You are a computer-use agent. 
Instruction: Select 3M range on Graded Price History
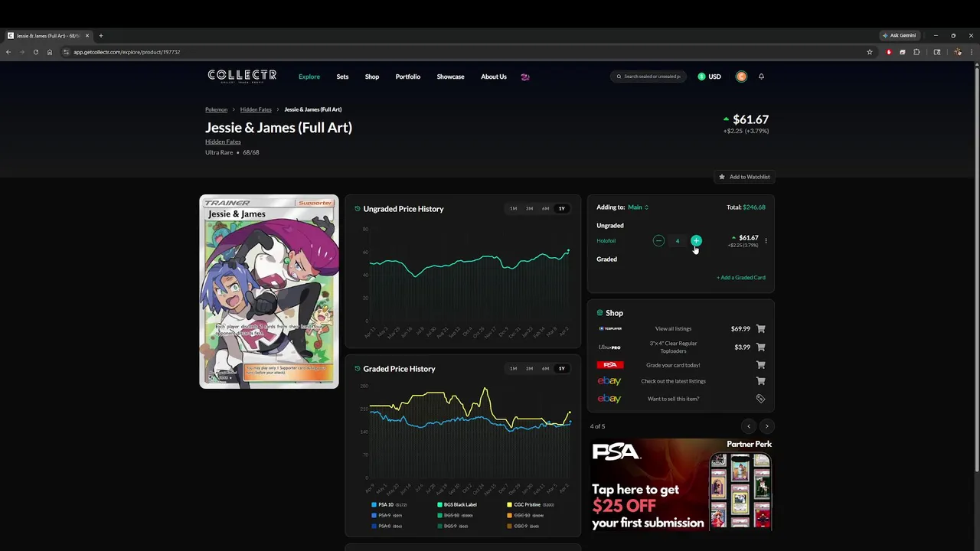pyautogui.click(x=529, y=368)
